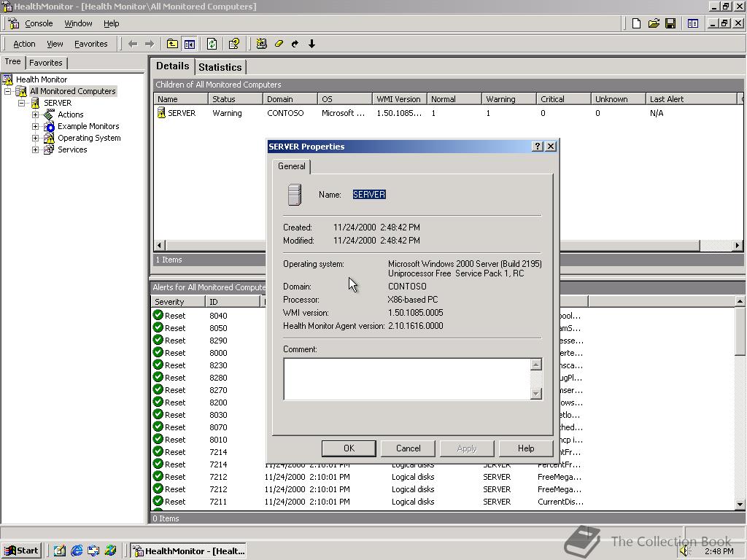Click the Help question-mark toolbar icon
This screenshot has width=747, height=560.
[x=234, y=44]
